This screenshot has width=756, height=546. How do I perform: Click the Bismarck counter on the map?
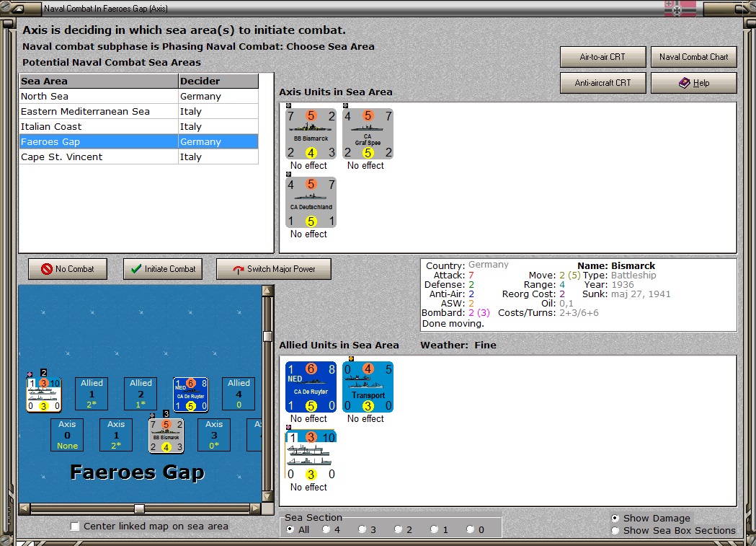pos(166,436)
